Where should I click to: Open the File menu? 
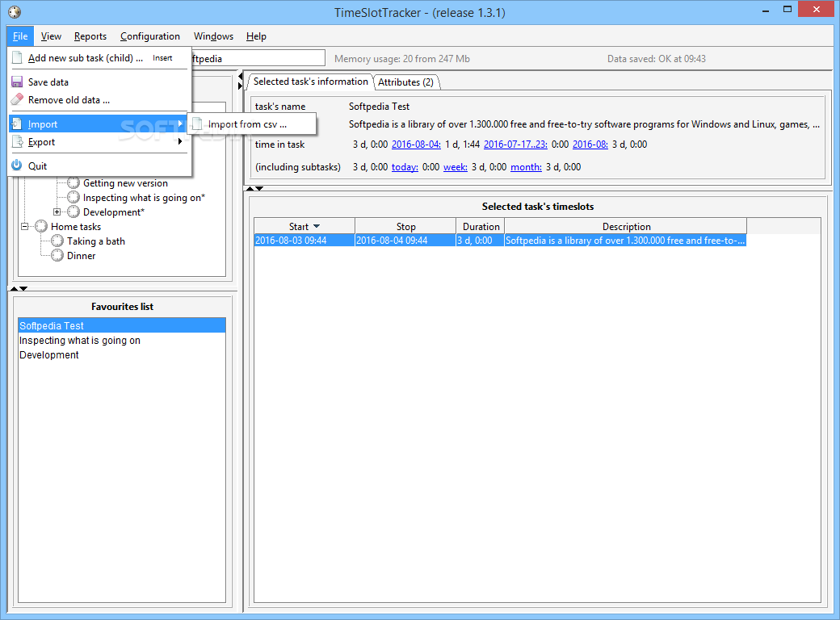(20, 36)
